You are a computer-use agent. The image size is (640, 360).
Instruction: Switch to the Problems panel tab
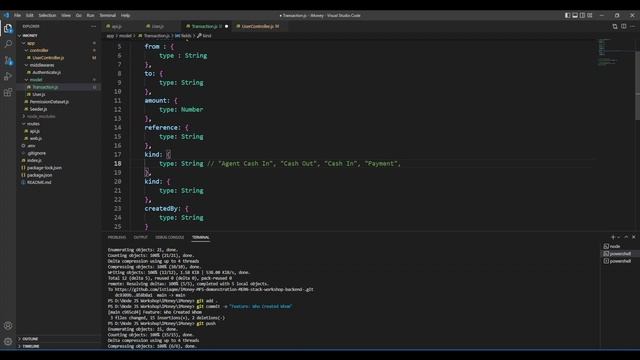click(117, 237)
